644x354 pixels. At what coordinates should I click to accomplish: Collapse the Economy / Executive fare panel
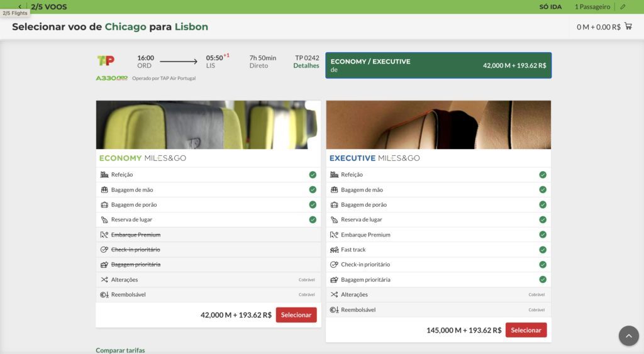click(438, 65)
